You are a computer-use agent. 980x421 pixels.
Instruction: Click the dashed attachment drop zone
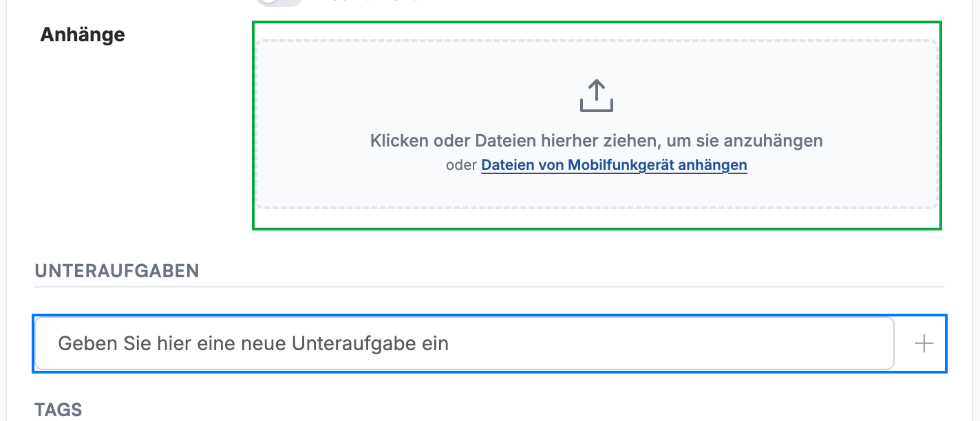[597, 125]
